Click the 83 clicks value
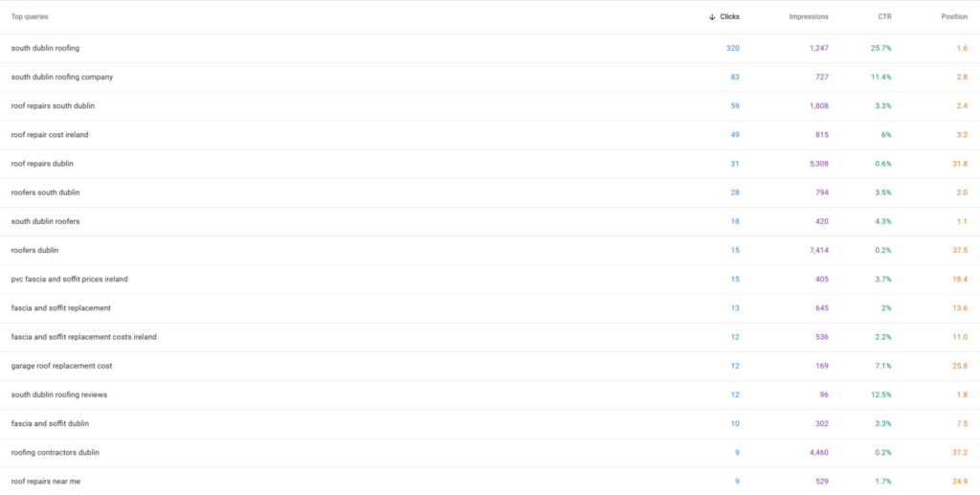The height and width of the screenshot is (495, 980). click(x=735, y=77)
